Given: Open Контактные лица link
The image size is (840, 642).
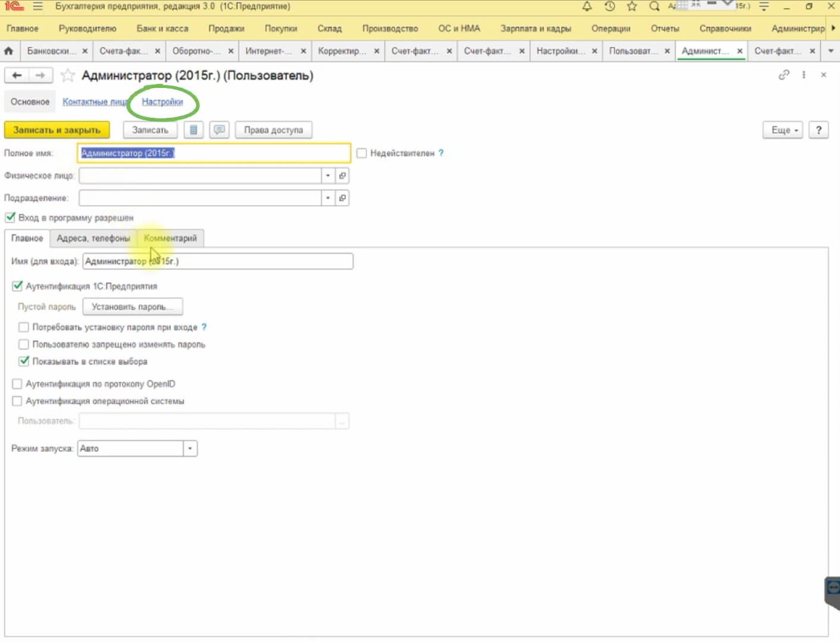Looking at the screenshot, I should point(95,102).
